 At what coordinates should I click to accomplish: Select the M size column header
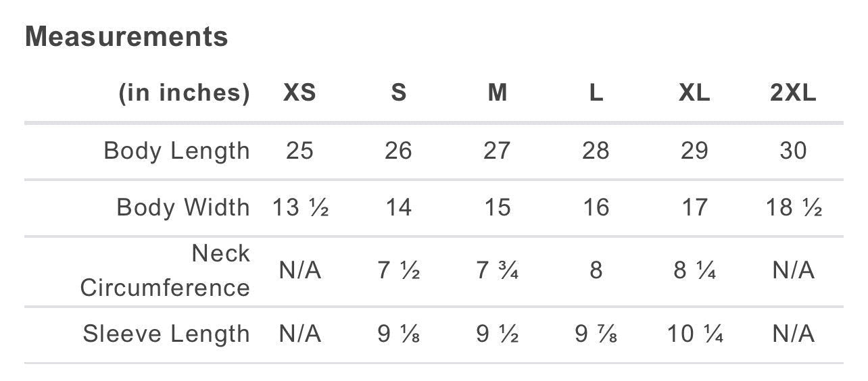[x=497, y=93]
